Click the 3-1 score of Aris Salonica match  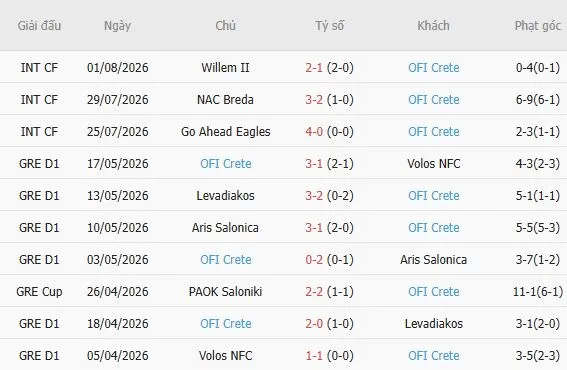pos(314,227)
